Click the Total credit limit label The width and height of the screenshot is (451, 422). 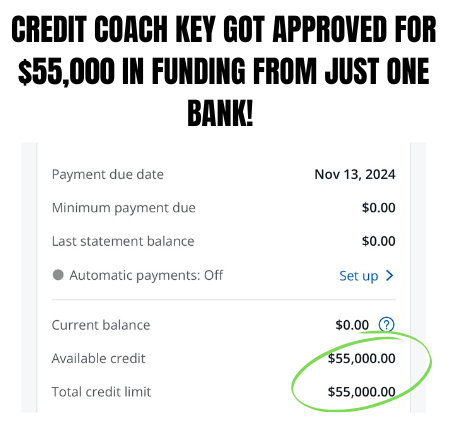coord(101,392)
